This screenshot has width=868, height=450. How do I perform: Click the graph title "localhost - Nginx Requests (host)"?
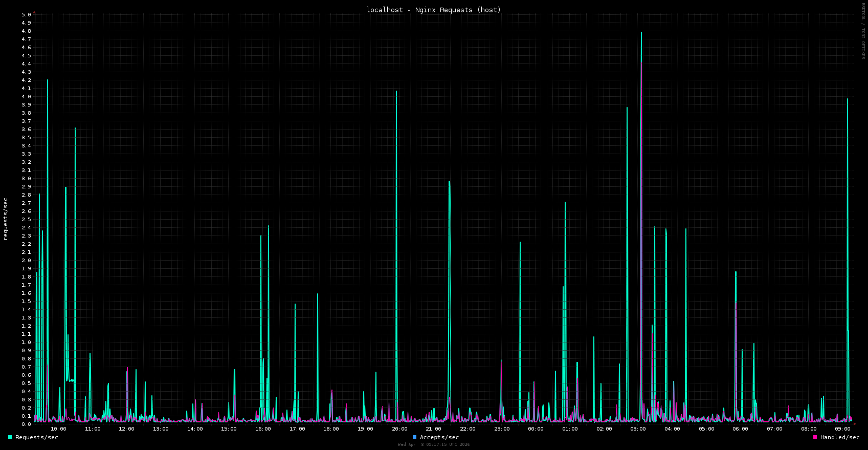(434, 10)
